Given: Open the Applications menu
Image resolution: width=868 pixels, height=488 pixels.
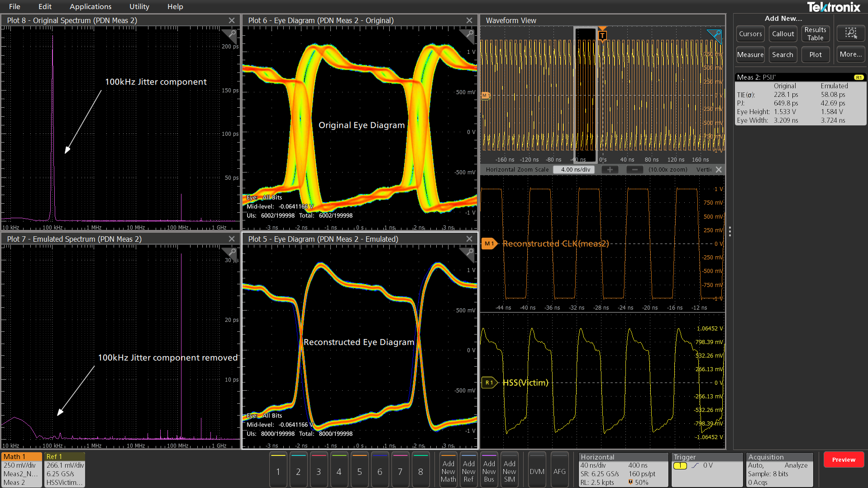Looking at the screenshot, I should coord(91,6).
